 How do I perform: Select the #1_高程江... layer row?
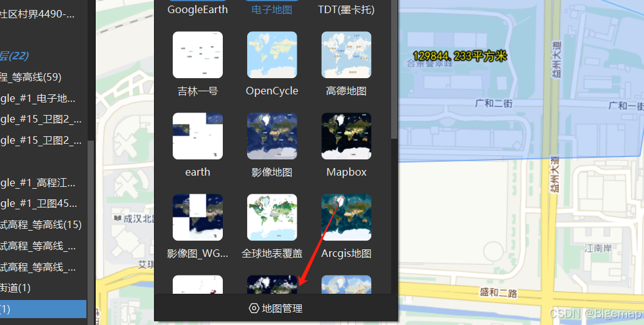(38, 182)
